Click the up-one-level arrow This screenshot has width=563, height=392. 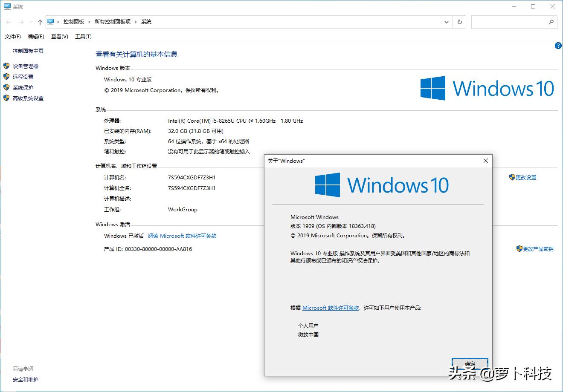[40, 22]
